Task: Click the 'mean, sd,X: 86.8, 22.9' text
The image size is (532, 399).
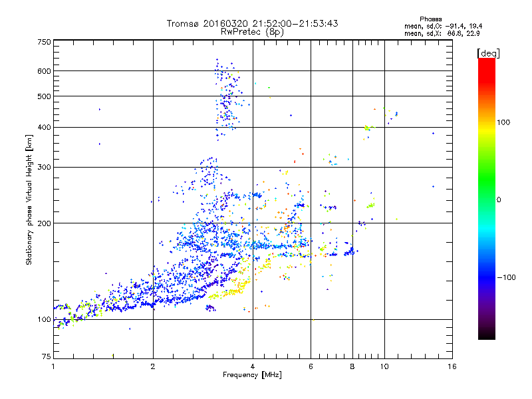Action: click(x=442, y=33)
